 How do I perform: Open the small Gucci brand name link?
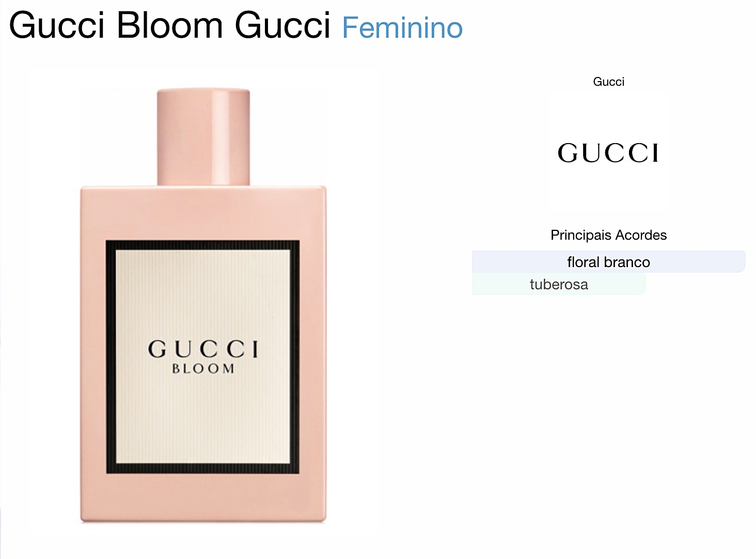(608, 82)
